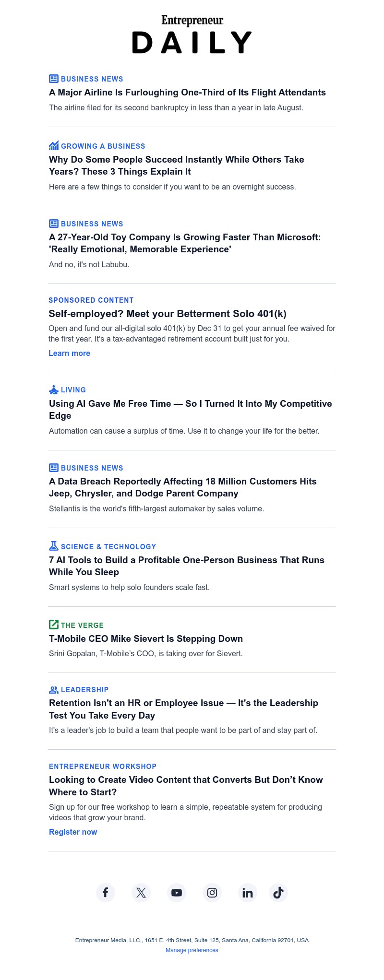Screen dimensions: 384x980
Task: Open the airline furlough headline article
Action: point(187,92)
